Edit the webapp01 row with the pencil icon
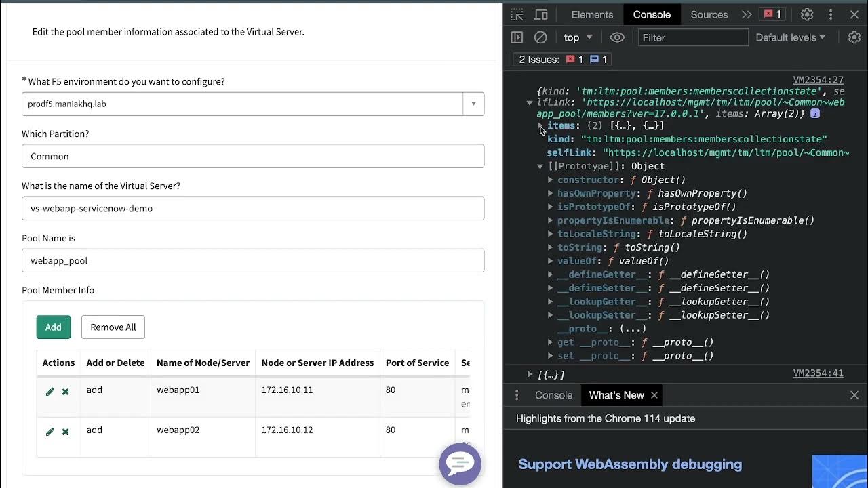The width and height of the screenshot is (868, 488). [x=50, y=391]
